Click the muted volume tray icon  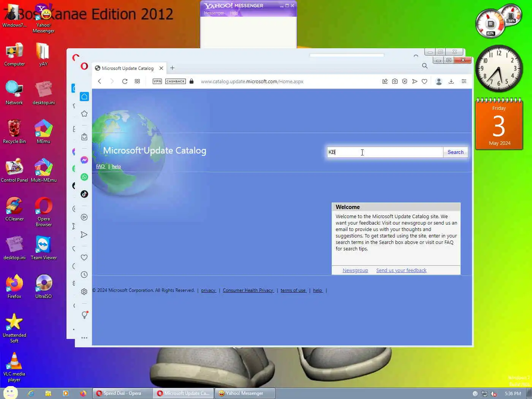(494, 394)
